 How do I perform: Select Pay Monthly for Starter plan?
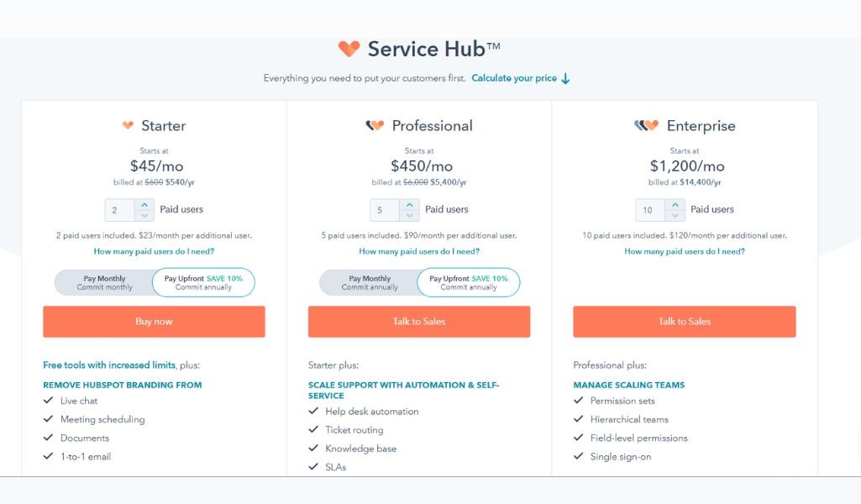point(104,283)
